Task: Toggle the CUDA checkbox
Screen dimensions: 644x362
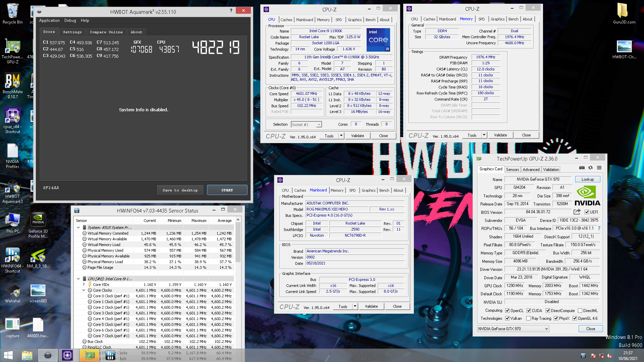Action: [529, 311]
